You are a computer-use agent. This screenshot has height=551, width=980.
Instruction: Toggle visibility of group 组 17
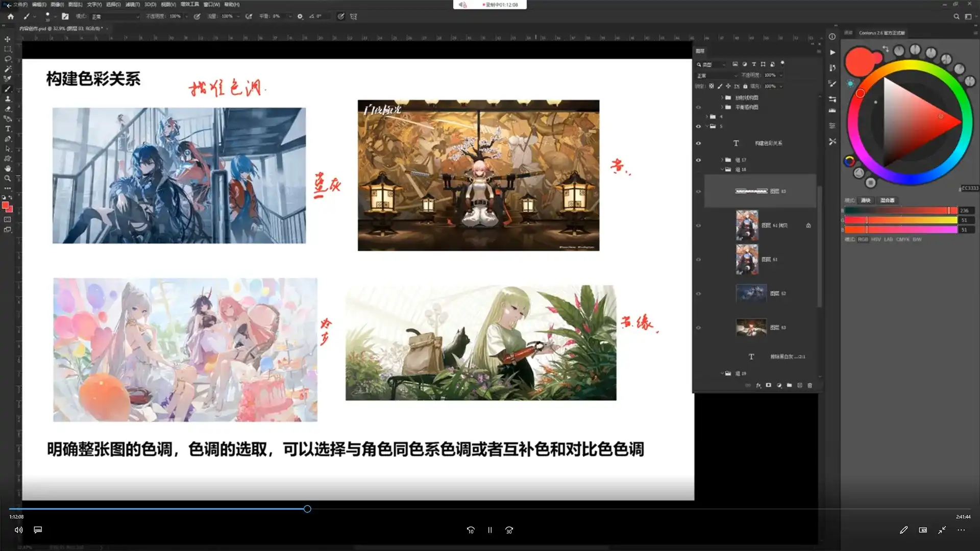698,160
